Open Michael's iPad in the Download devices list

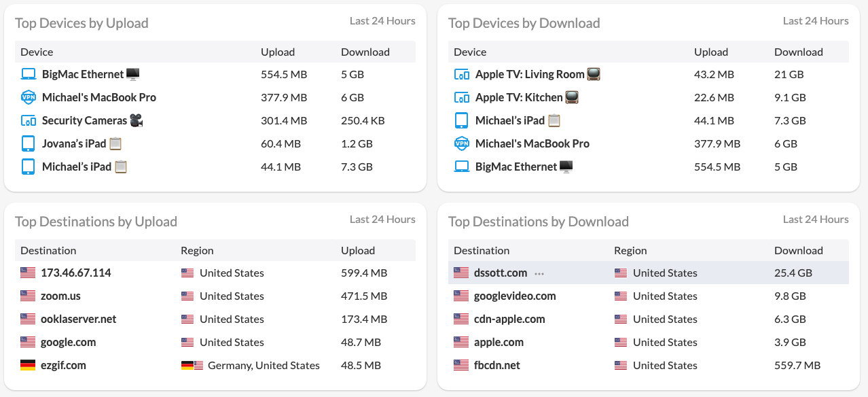(510, 120)
